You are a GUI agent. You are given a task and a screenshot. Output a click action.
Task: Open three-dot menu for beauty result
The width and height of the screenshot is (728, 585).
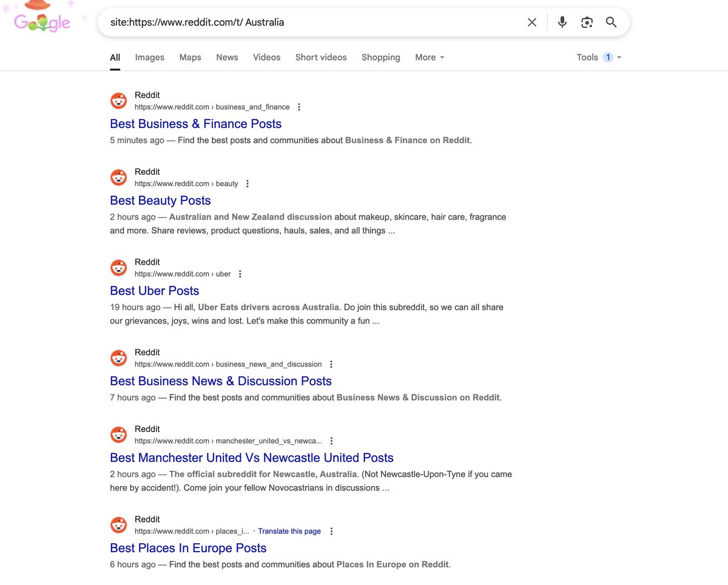coord(248,183)
